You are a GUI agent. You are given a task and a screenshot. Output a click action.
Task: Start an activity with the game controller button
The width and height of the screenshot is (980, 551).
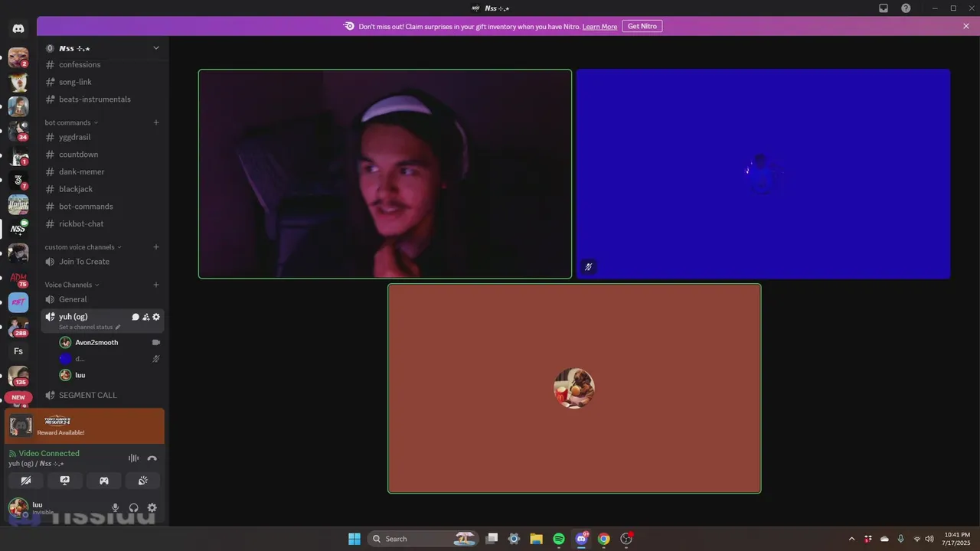[x=104, y=481]
